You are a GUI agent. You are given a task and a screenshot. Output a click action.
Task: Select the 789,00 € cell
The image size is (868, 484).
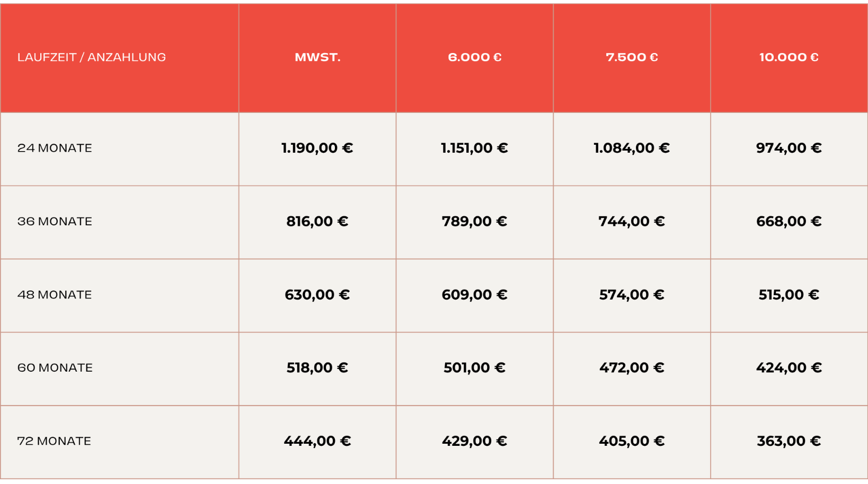[x=475, y=222]
